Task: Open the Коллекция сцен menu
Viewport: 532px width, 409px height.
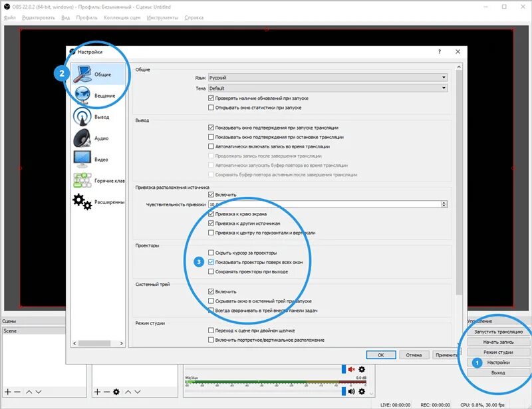Action: (122, 18)
